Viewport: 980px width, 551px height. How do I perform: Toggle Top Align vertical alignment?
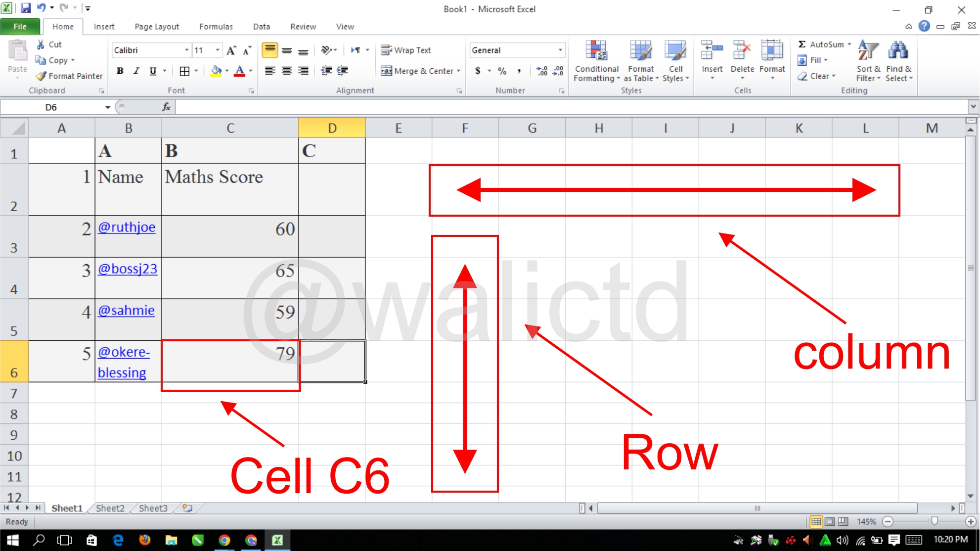click(x=270, y=50)
